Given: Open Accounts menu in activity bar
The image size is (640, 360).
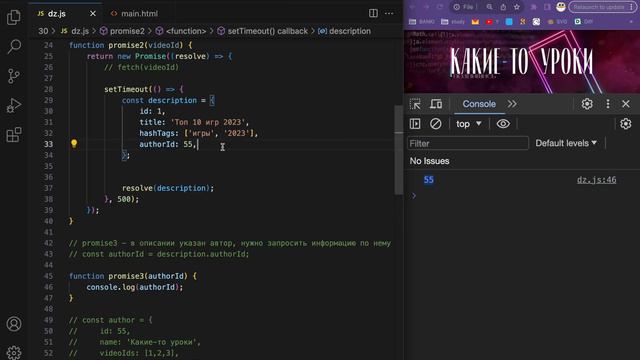Looking at the screenshot, I should [14, 324].
